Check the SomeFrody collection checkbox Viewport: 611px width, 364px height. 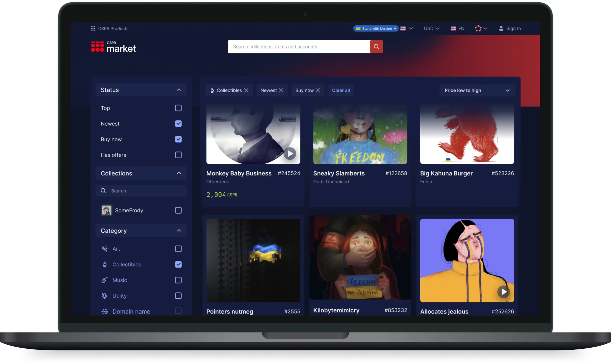pyautogui.click(x=178, y=211)
